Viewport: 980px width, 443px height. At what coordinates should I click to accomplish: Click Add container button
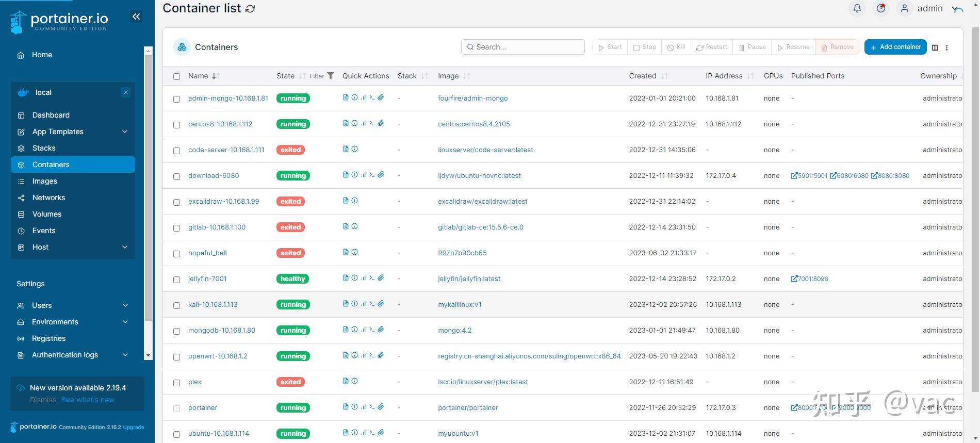895,47
